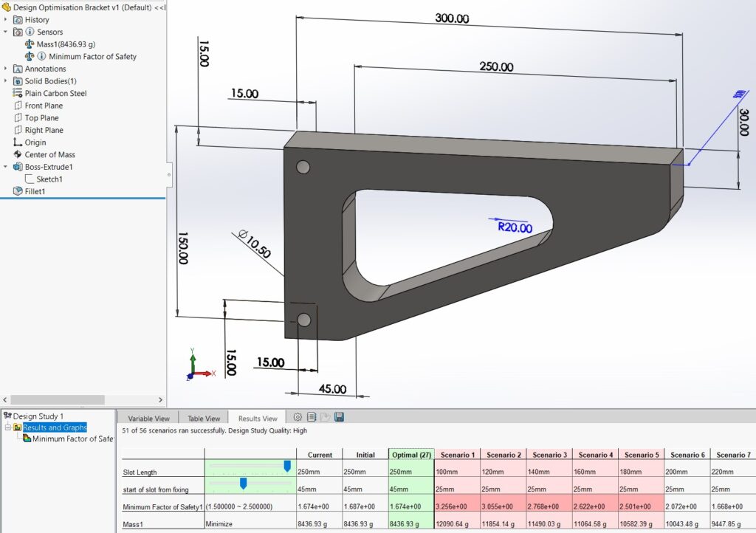Collapse the Sensors folder
The height and width of the screenshot is (533, 756).
tap(7, 32)
